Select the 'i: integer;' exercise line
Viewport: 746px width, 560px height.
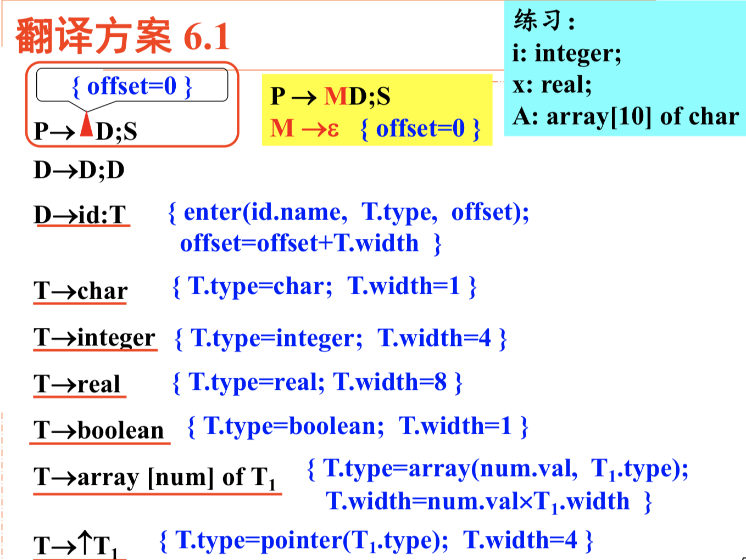[566, 53]
